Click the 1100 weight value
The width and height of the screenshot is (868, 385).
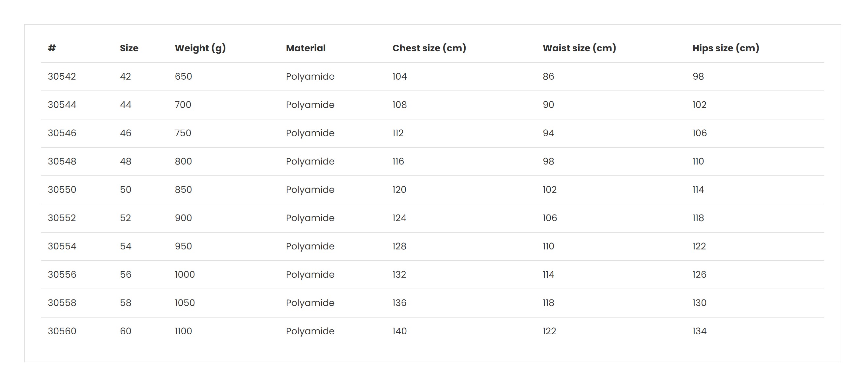(x=183, y=331)
